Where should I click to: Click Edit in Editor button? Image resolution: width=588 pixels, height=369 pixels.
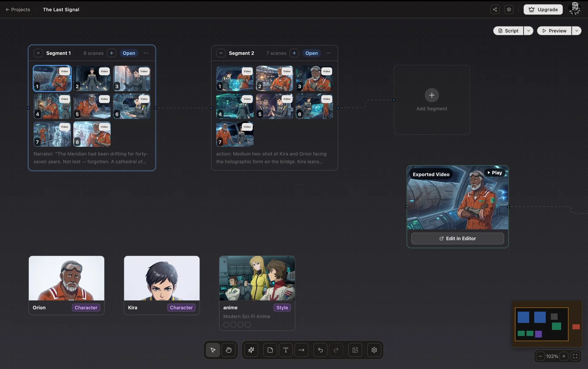pyautogui.click(x=458, y=239)
